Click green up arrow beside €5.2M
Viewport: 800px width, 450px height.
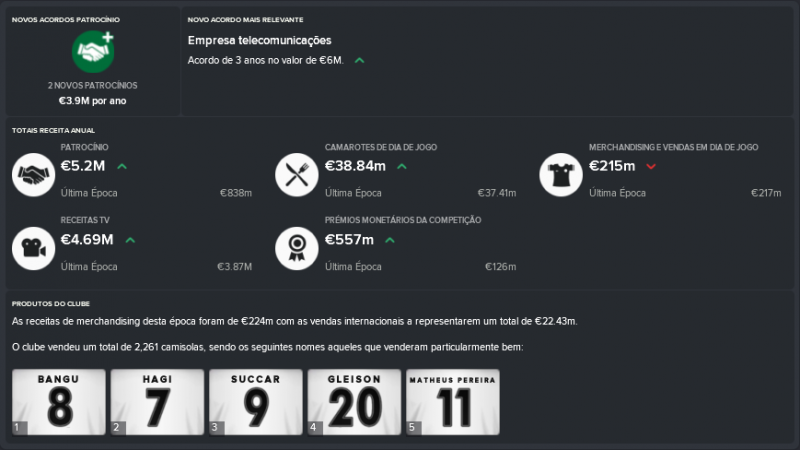tap(122, 166)
